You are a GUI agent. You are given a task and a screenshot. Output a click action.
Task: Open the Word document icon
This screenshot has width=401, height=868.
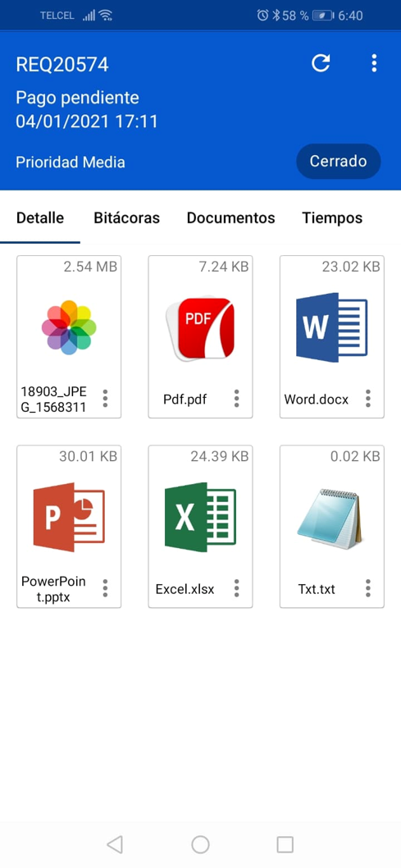pos(332,327)
